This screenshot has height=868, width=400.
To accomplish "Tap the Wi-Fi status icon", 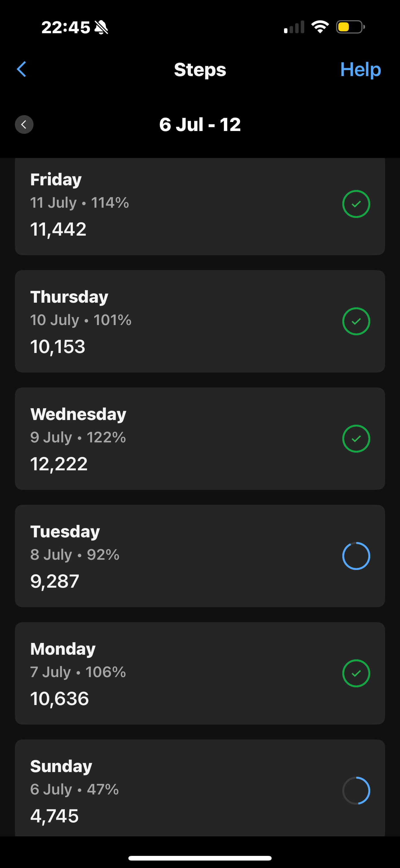I will (x=320, y=27).
